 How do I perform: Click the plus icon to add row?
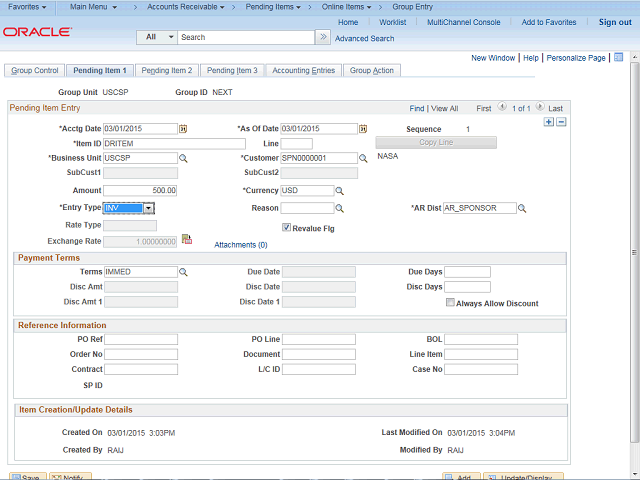click(548, 122)
